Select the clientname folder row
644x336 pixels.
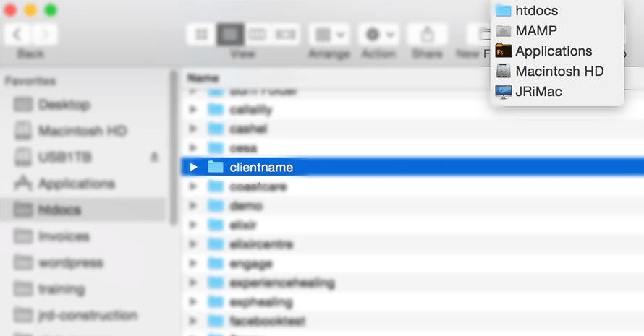412,167
